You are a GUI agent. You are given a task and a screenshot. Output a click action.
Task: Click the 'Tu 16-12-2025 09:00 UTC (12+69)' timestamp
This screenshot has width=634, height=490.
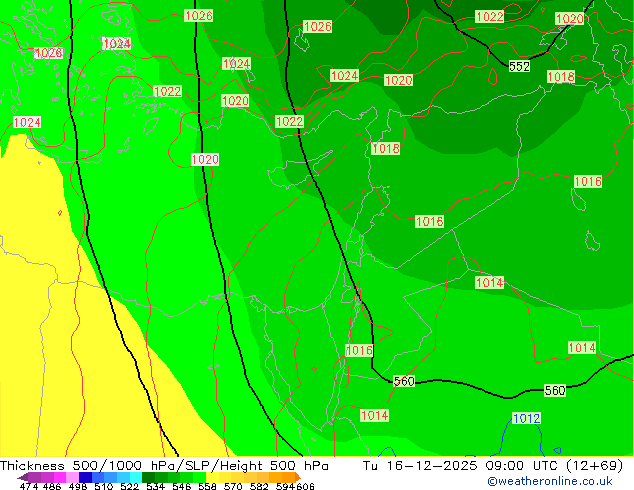tap(493, 466)
